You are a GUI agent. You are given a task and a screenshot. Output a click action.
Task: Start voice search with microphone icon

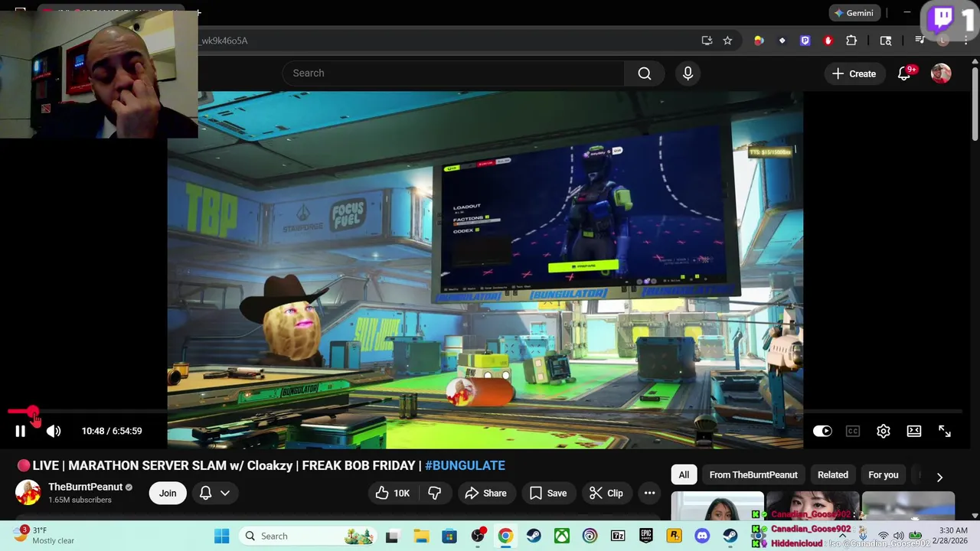tap(688, 73)
